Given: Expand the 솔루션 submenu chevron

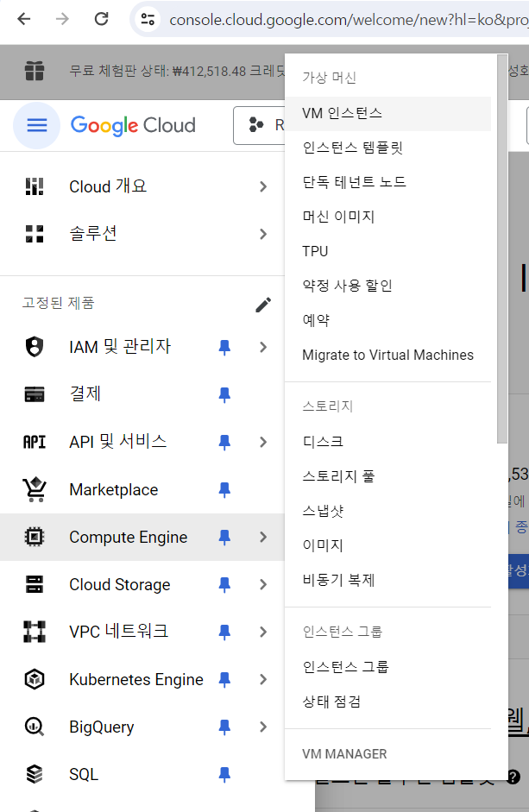Looking at the screenshot, I should [x=263, y=234].
